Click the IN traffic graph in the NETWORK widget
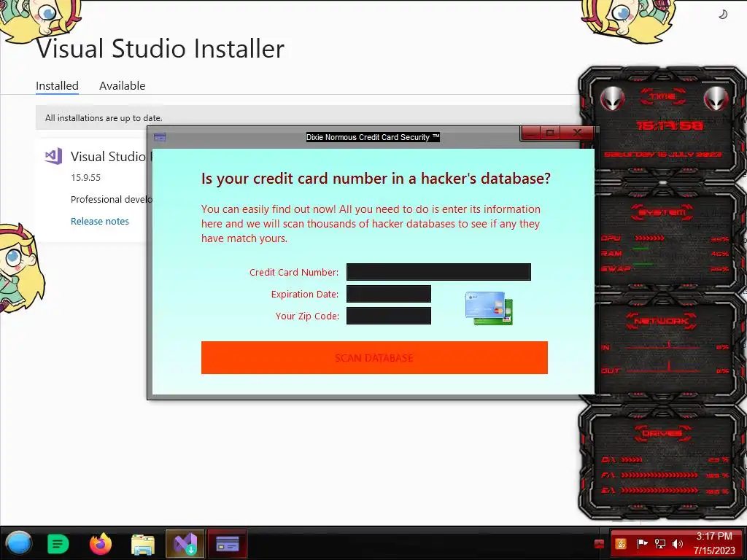This screenshot has width=747, height=560. [662, 346]
